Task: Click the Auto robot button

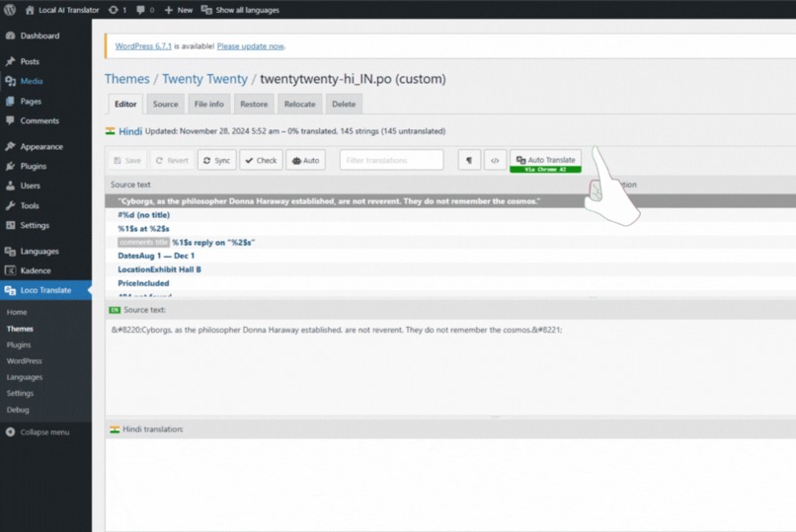Action: [x=305, y=160]
